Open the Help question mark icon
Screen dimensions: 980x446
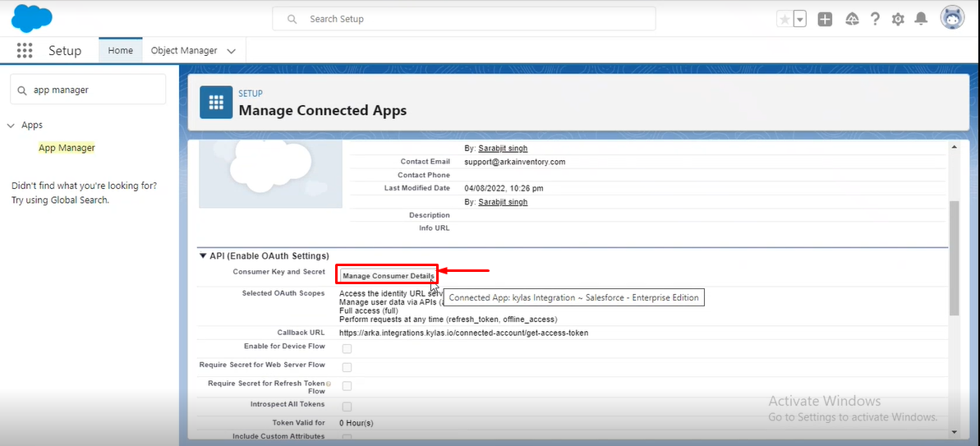pyautogui.click(x=875, y=20)
